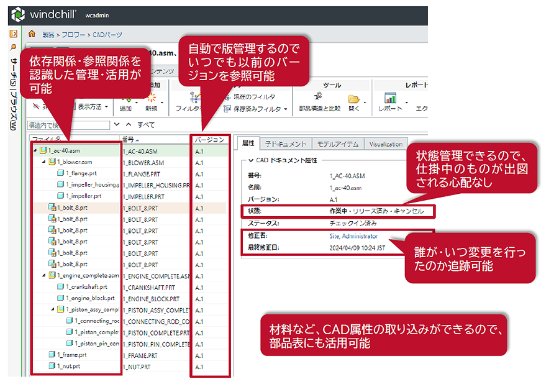Click the wcadmin user name
The image size is (559, 392).
point(97,15)
